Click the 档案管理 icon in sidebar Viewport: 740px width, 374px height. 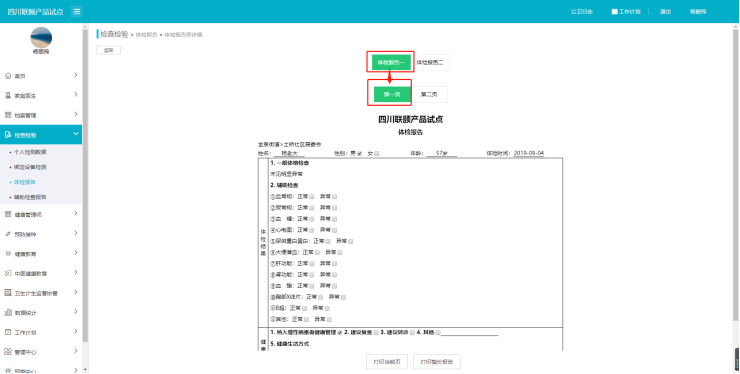coord(8,115)
